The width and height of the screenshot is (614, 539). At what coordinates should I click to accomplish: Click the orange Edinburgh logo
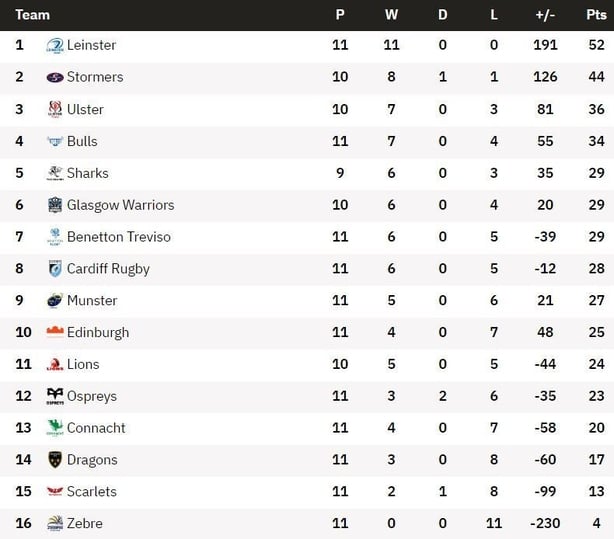[55, 332]
